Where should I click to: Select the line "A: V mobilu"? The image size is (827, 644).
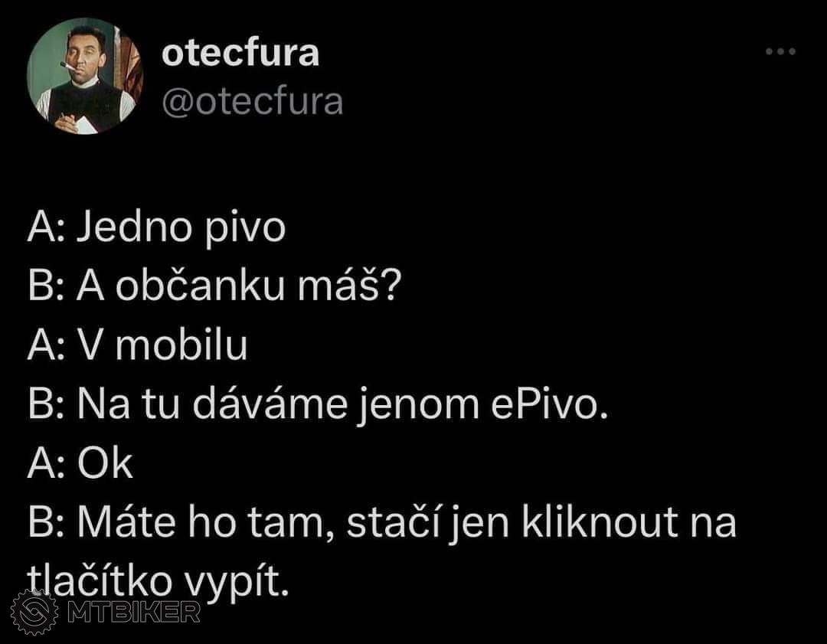(138, 345)
